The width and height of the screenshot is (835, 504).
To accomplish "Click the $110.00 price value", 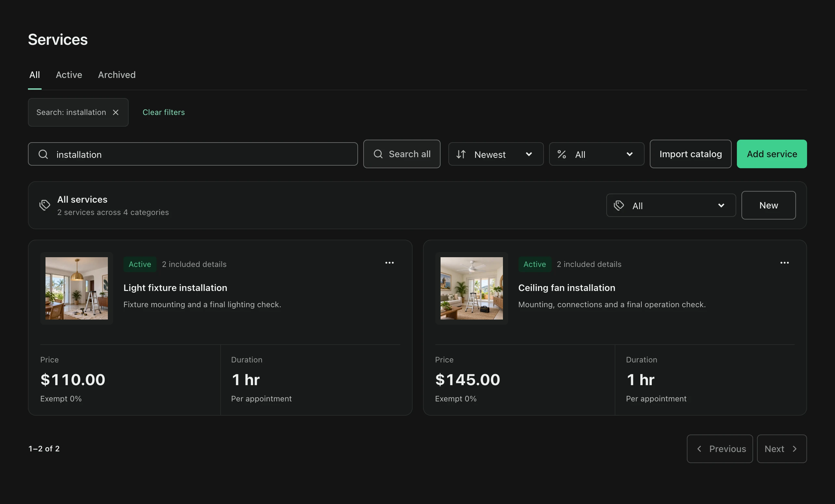I will 73,379.
